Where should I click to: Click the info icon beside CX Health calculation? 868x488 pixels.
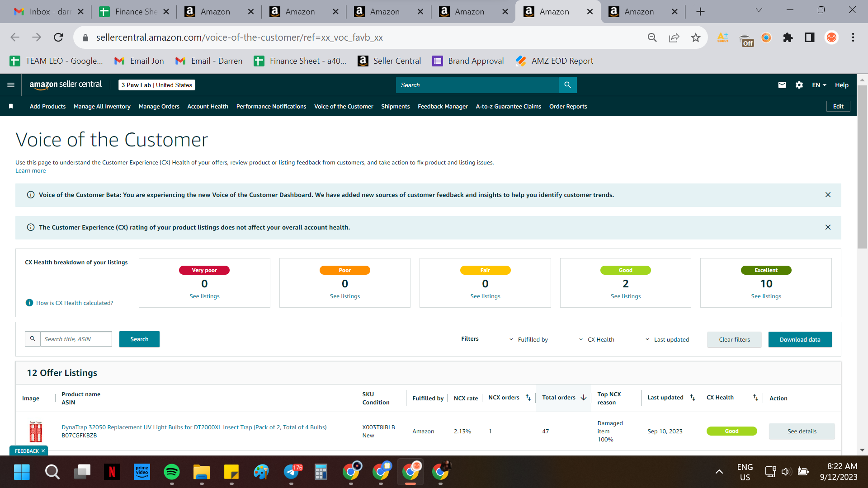click(29, 303)
